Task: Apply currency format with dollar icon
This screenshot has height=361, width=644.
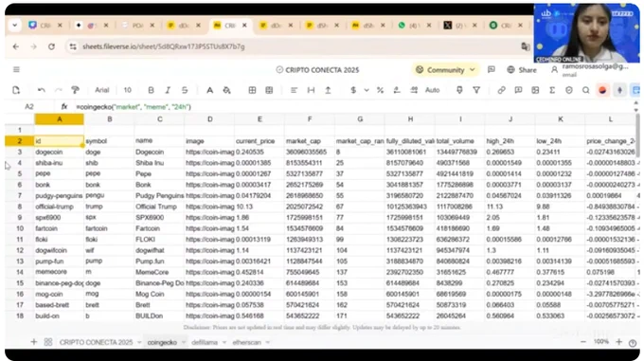Action: 353,90
